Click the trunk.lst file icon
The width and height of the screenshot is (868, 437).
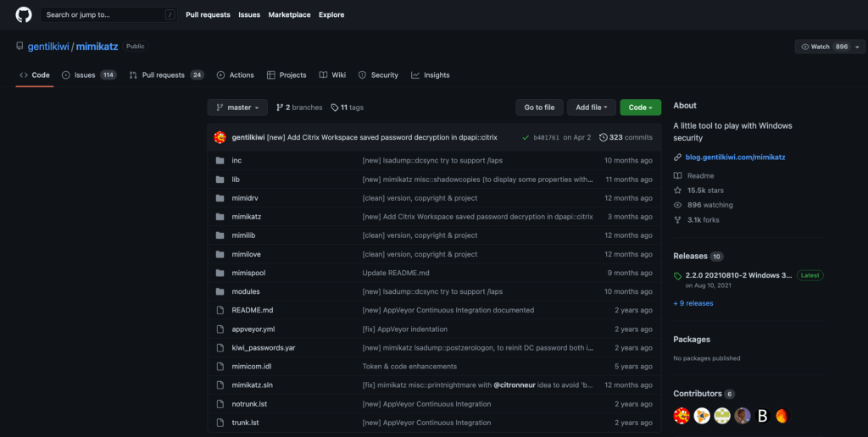(220, 423)
